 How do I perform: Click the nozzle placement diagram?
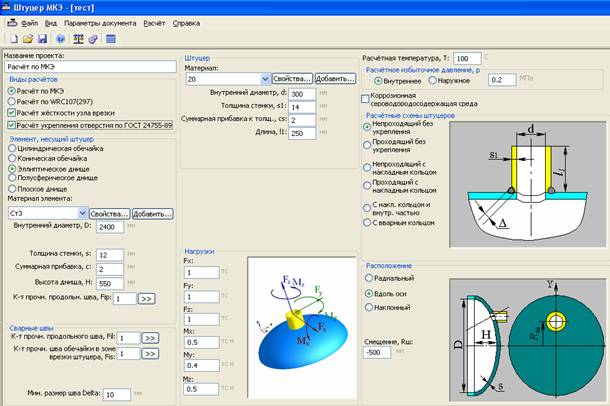click(x=528, y=340)
